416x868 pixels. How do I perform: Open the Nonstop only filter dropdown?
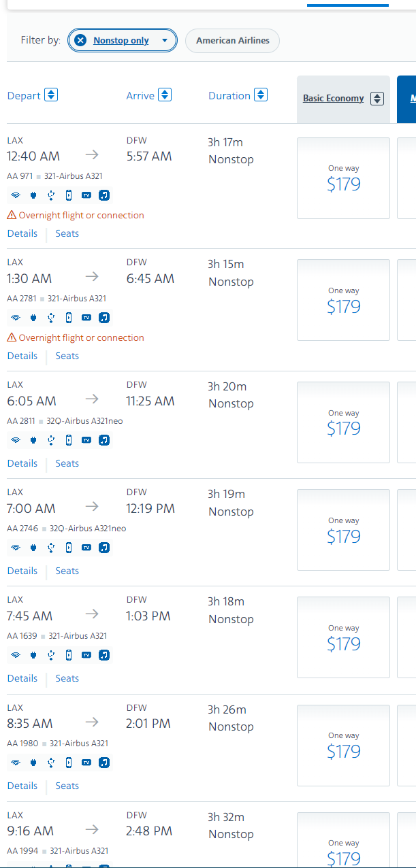165,41
